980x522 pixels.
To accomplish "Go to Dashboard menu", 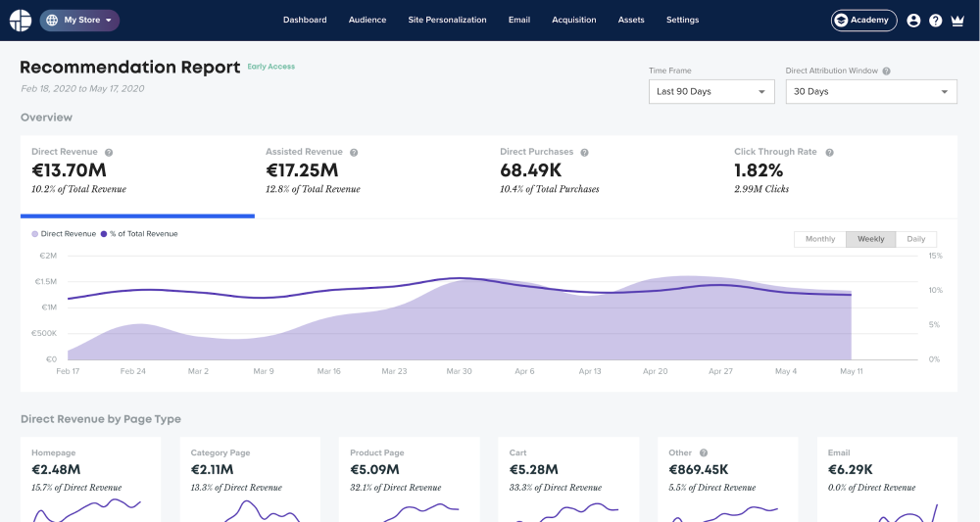I will [x=305, y=20].
